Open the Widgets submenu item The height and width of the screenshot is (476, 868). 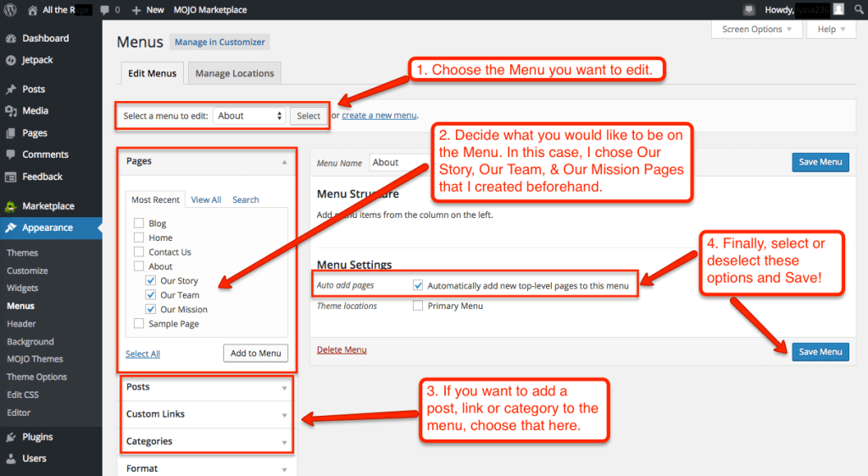pos(22,288)
